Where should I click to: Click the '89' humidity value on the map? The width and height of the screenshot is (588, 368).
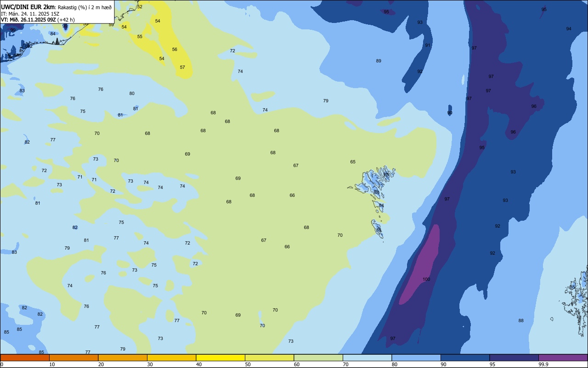(x=379, y=61)
